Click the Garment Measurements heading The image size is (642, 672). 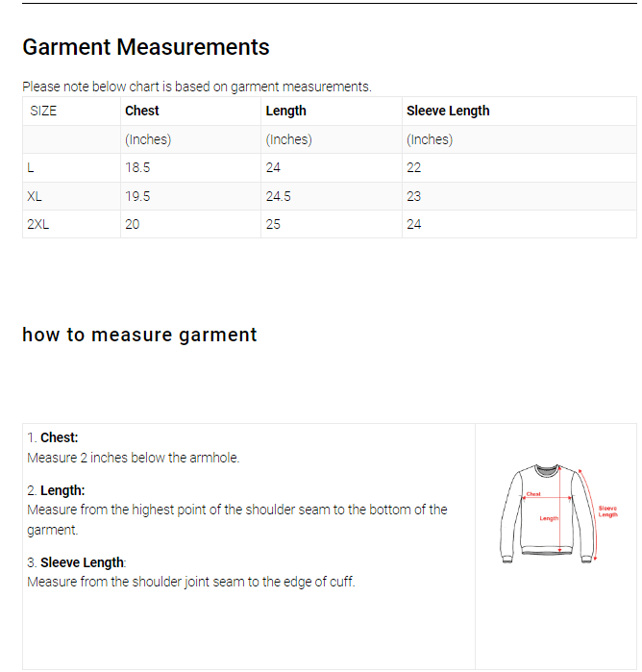(x=146, y=47)
